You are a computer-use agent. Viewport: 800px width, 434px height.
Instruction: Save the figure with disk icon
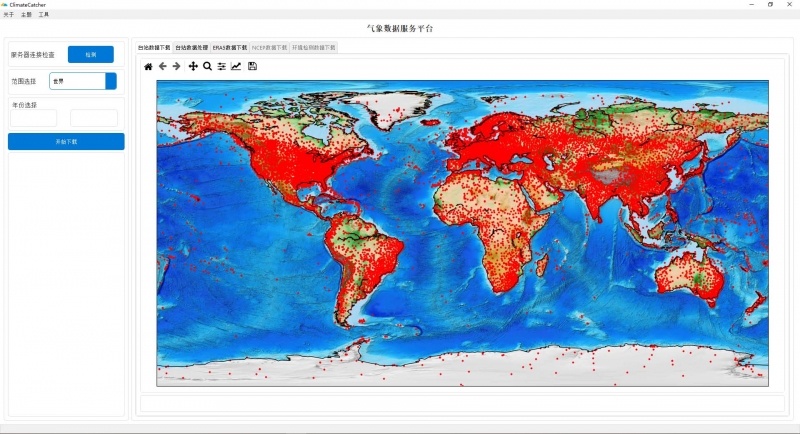[x=252, y=66]
